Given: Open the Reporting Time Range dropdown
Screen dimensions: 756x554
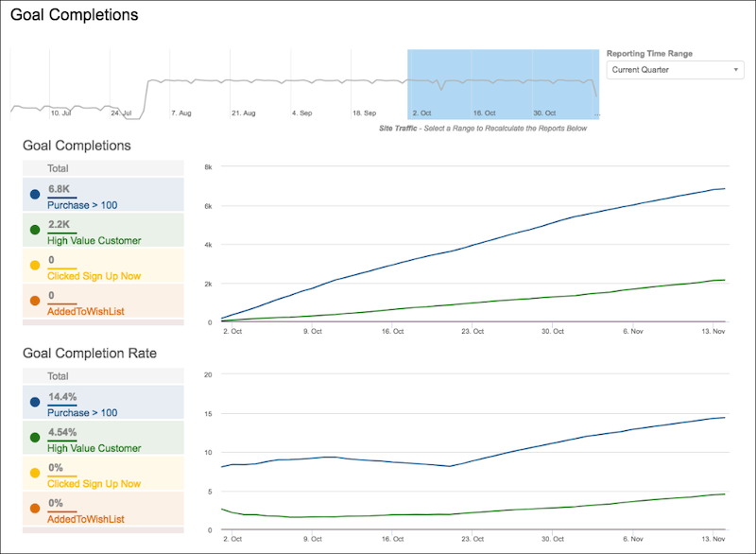Looking at the screenshot, I should click(x=675, y=70).
